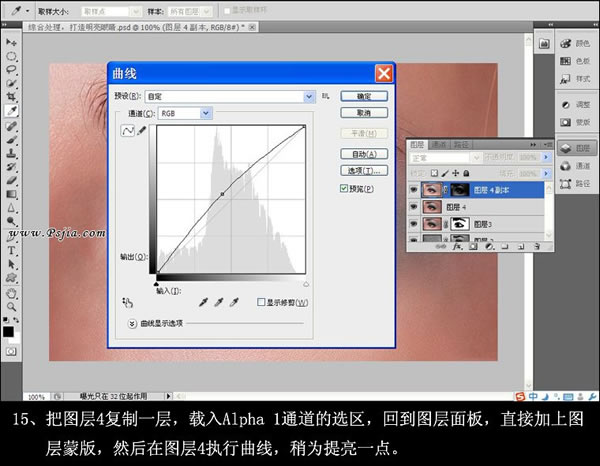The image size is (600, 466).
Task: Open the 预设(R) preset dropdown
Action: click(x=309, y=97)
